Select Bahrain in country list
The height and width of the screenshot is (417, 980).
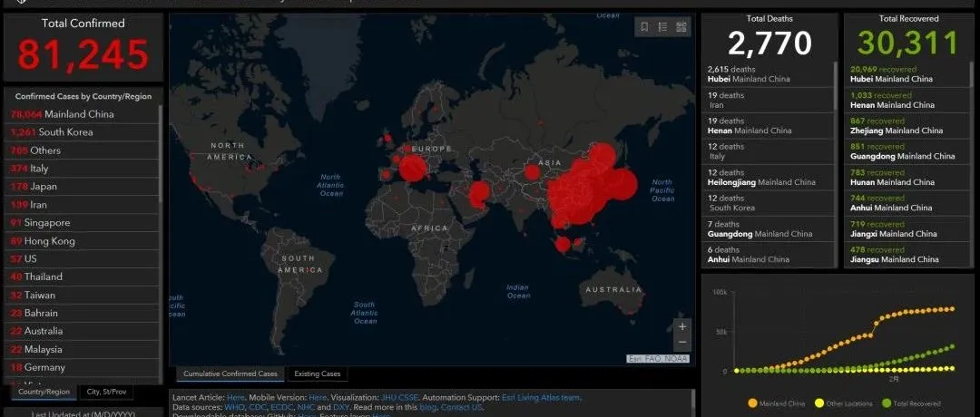[x=82, y=313]
